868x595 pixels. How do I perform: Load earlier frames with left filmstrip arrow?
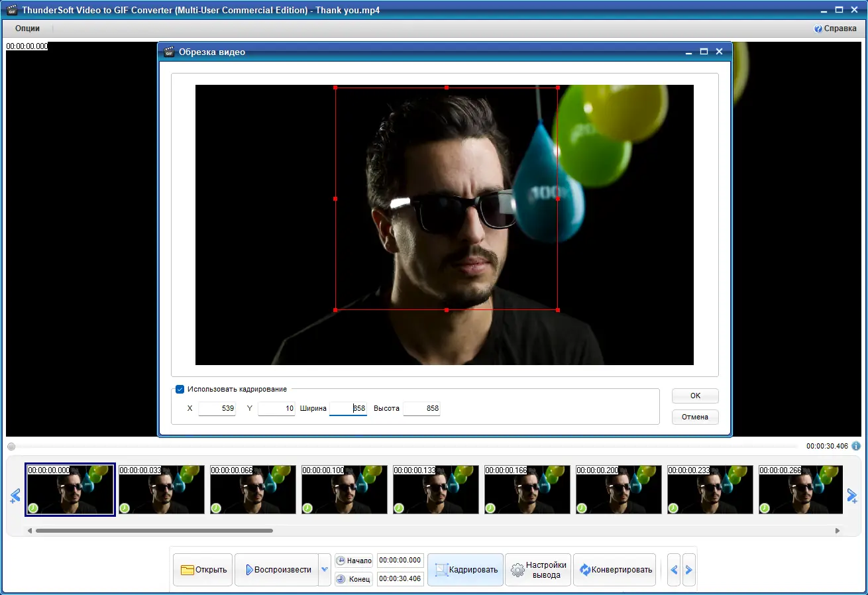15,495
